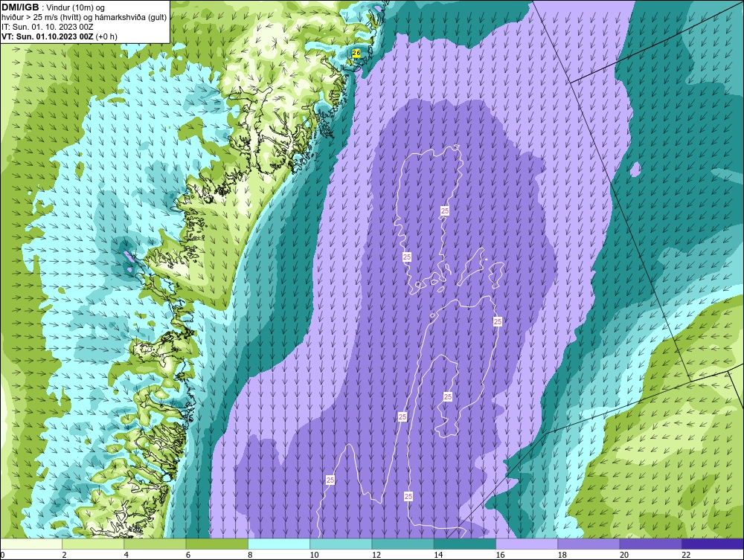This screenshot has width=744, height=560.
Task: Click the legend scale value 14
Action: 438,555
